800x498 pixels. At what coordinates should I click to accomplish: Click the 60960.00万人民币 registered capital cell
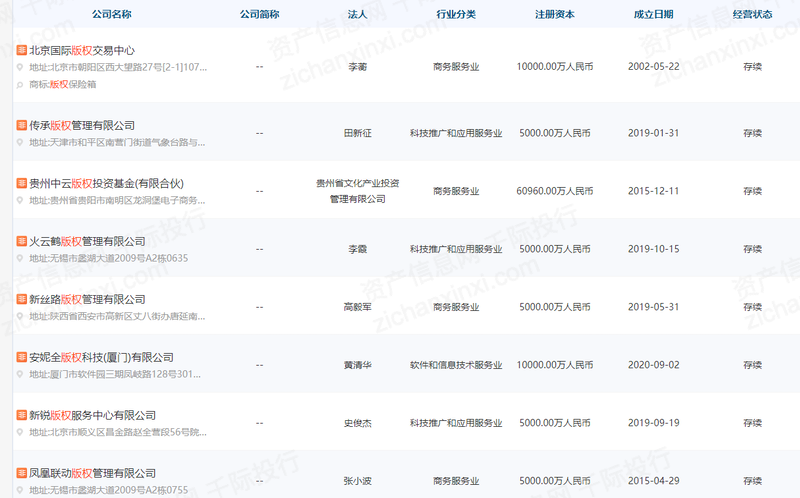(555, 191)
